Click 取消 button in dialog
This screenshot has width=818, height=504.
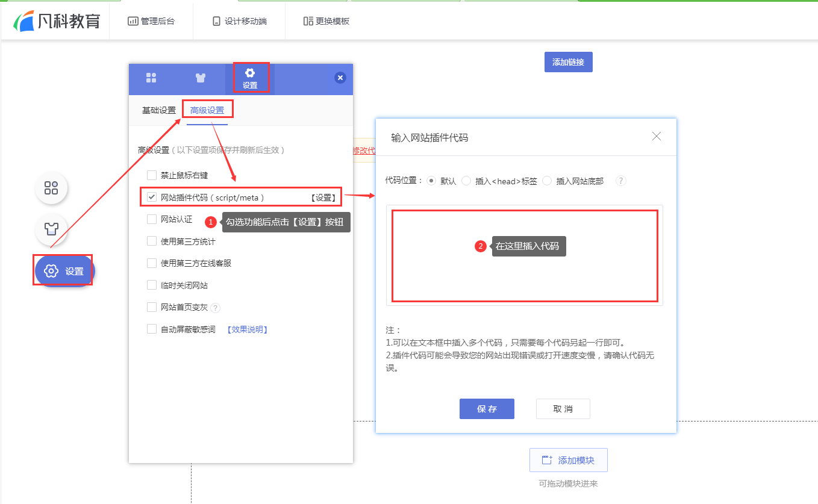click(563, 409)
